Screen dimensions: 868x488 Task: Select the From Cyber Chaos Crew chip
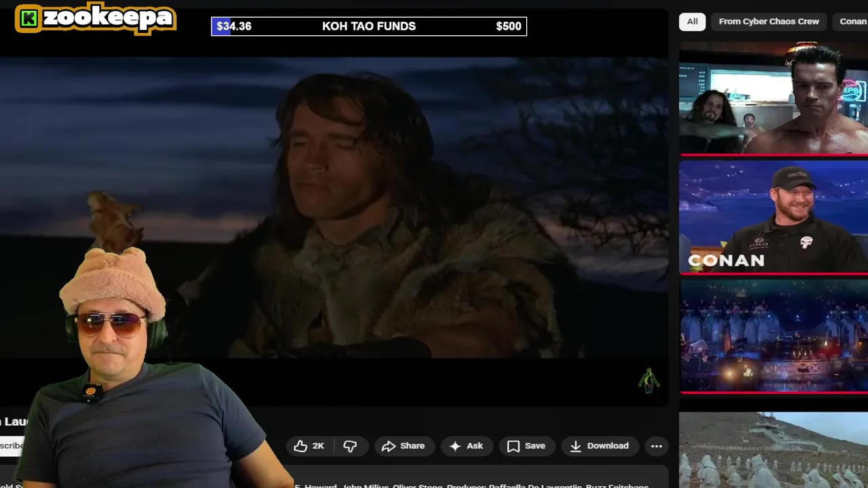point(769,22)
